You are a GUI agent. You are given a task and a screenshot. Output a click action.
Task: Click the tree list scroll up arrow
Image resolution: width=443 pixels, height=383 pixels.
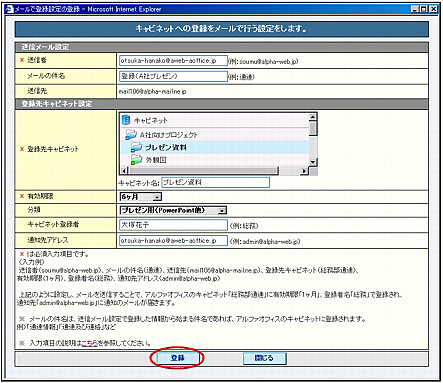[313, 117]
